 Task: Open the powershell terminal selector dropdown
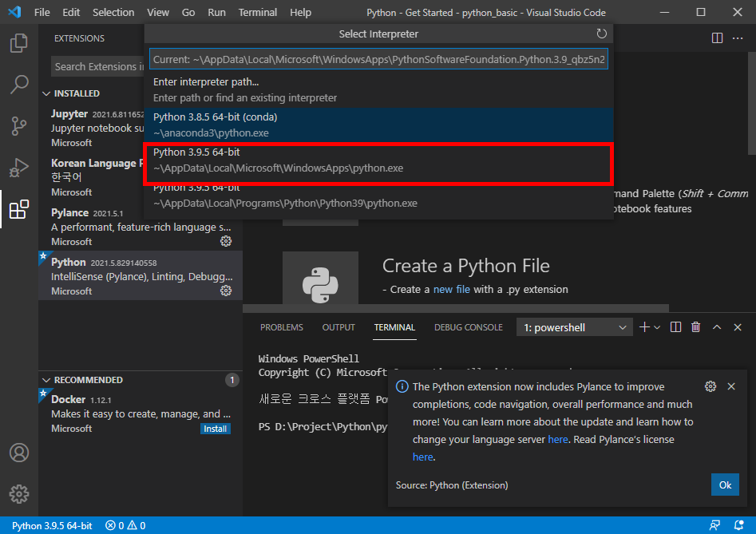(574, 328)
